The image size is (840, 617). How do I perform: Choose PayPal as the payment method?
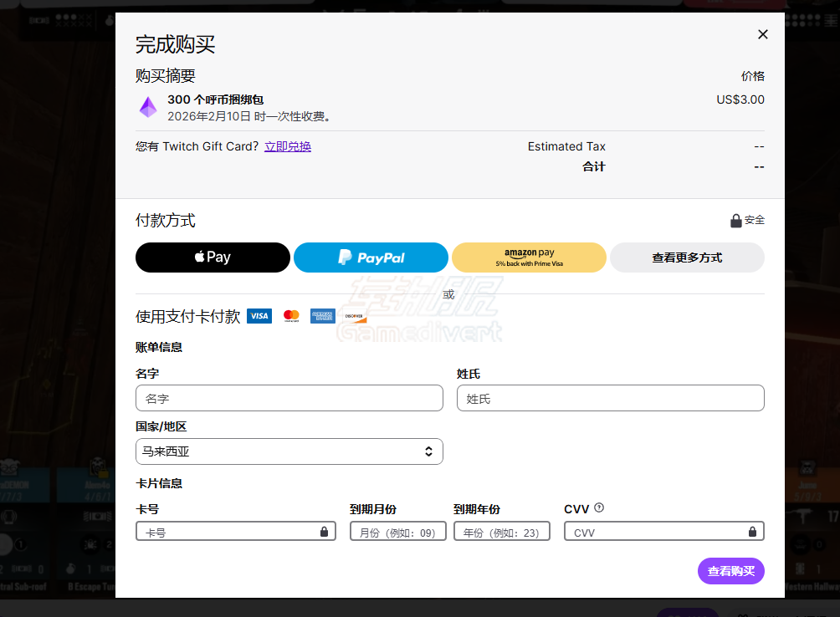[x=370, y=258]
